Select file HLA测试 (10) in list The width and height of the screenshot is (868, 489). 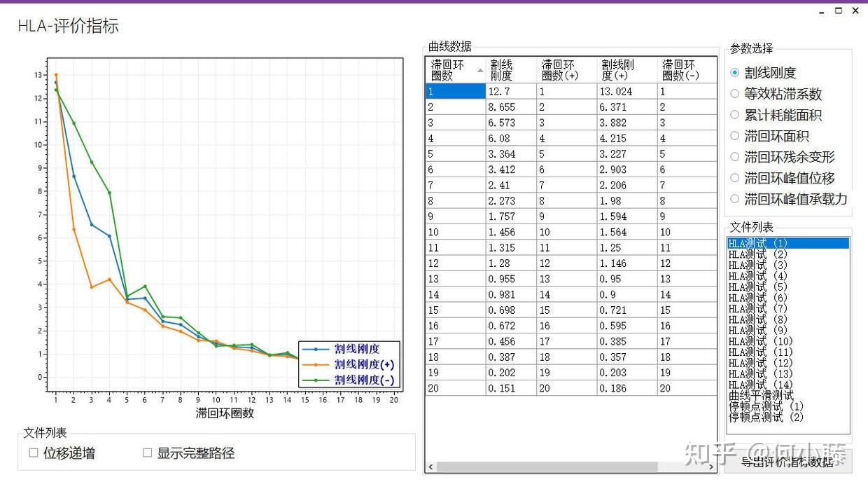click(x=788, y=341)
